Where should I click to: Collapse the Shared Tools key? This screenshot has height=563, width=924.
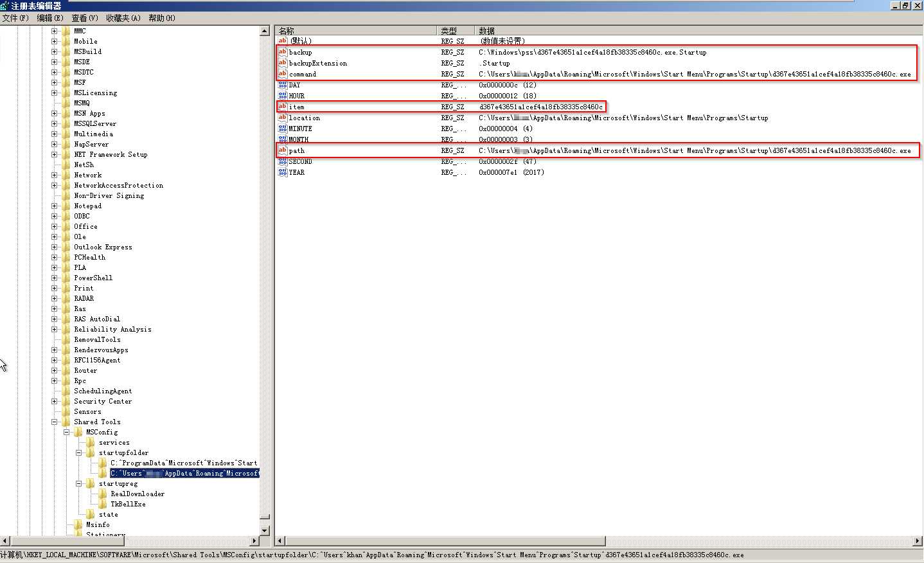55,422
